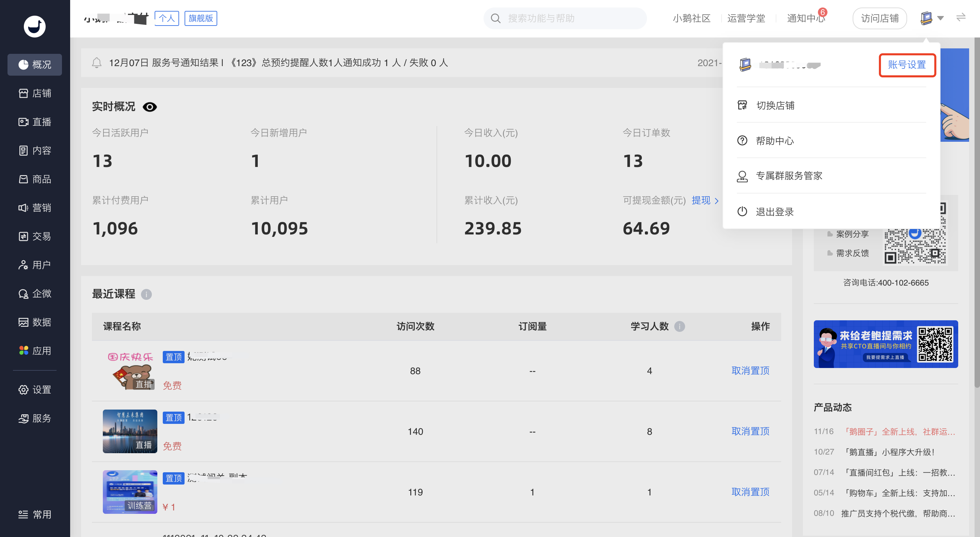Open 常用 shortcuts menu at sidebar bottom
This screenshot has height=537, width=980.
pos(35,514)
